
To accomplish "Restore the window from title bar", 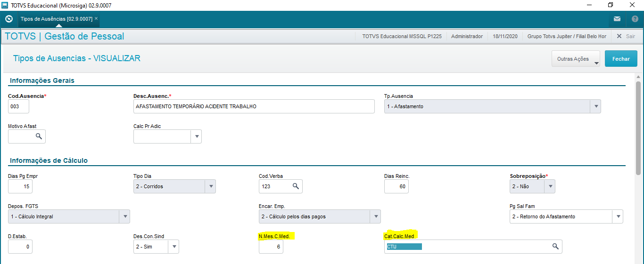I will (611, 5).
